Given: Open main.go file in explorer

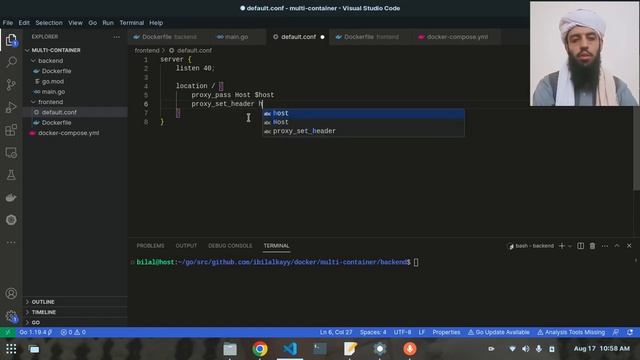Looking at the screenshot, I should 53,92.
